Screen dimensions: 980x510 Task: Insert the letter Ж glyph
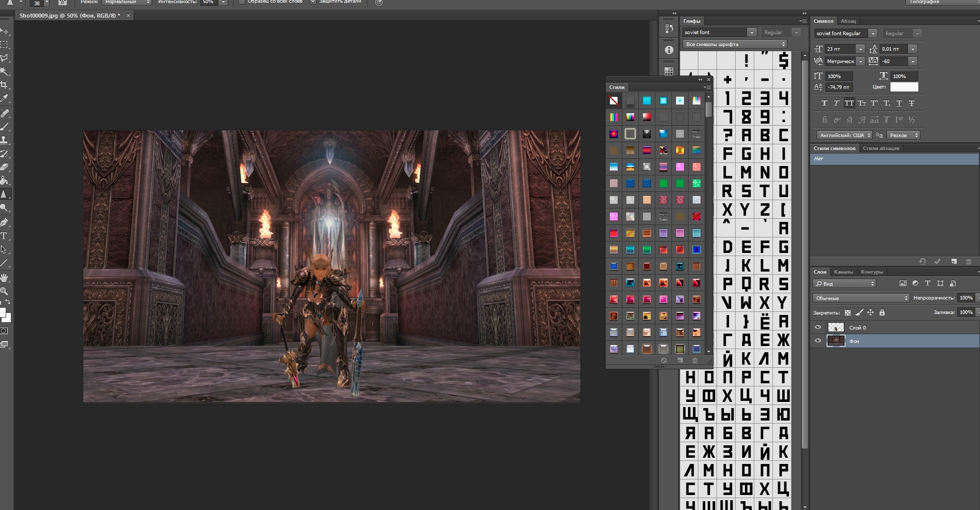pyautogui.click(x=783, y=340)
